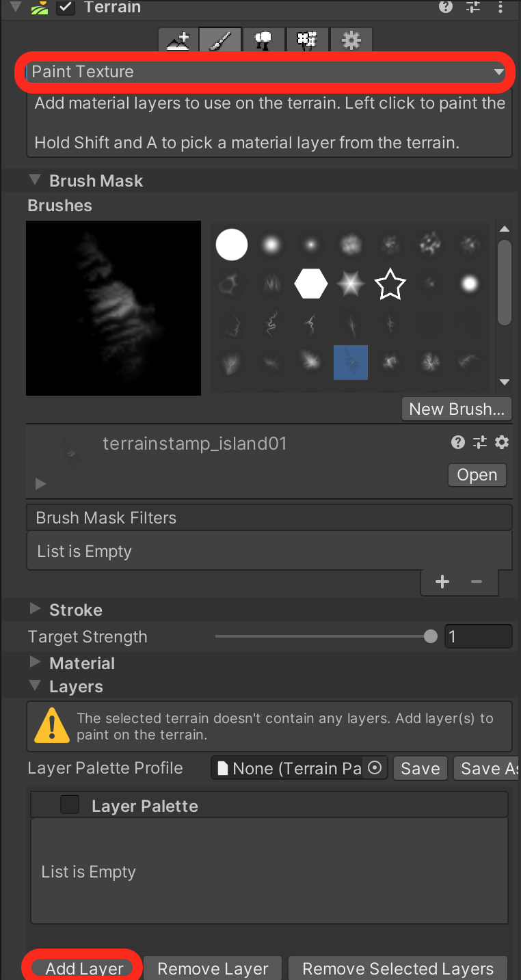This screenshot has height=980, width=521.
Task: Open Terrain Settings gear tab
Action: [351, 40]
